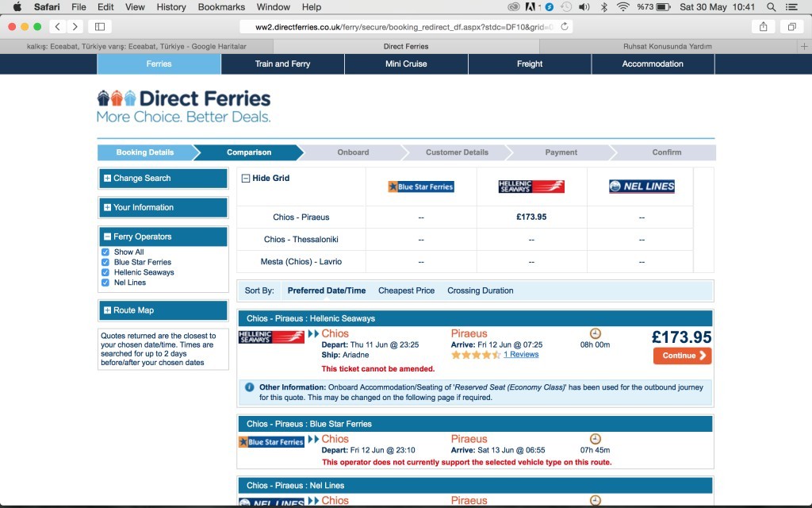Viewport: 812px width, 508px height.
Task: Open Spotlight search in the menu bar
Action: [x=772, y=7]
